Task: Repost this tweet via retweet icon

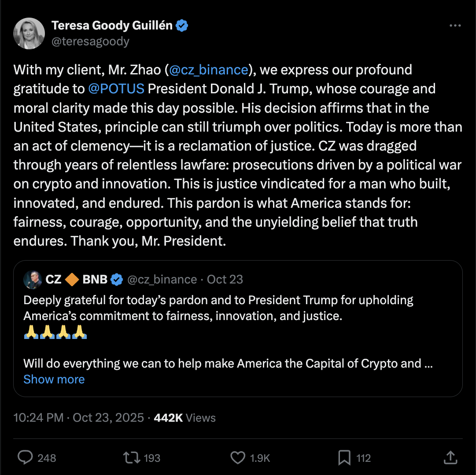Action: (x=130, y=458)
